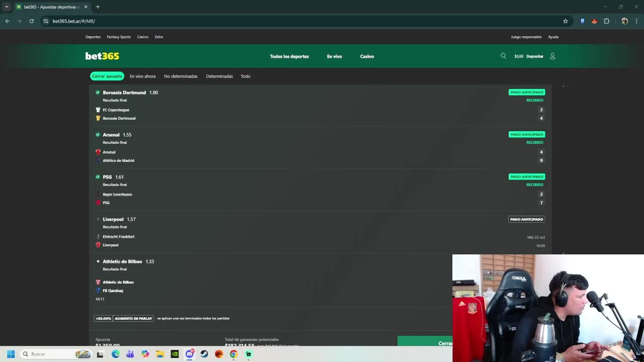Open Task View from the taskbar

100,354
